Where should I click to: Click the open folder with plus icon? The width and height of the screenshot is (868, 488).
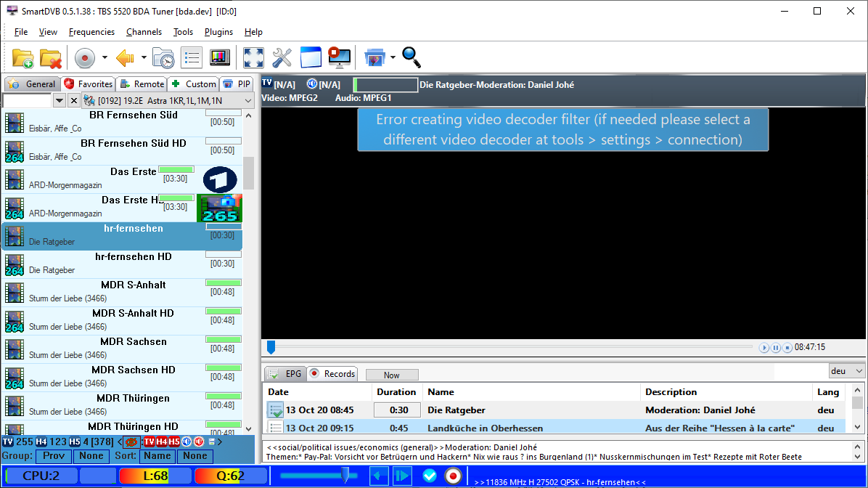(x=22, y=57)
